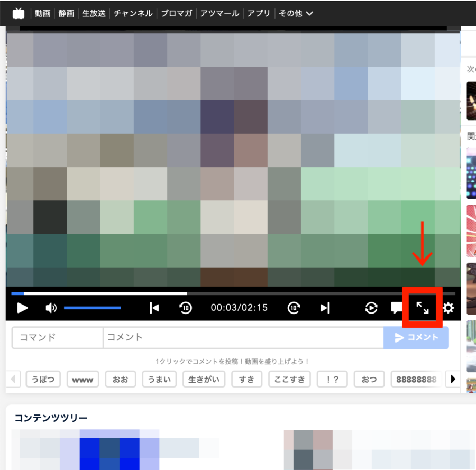476x470 pixels.
Task: Toggle comment display speech bubble
Action: pos(397,308)
